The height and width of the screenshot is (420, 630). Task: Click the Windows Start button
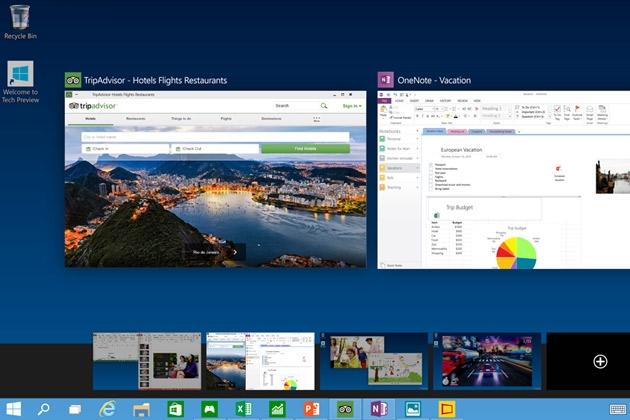point(13,409)
